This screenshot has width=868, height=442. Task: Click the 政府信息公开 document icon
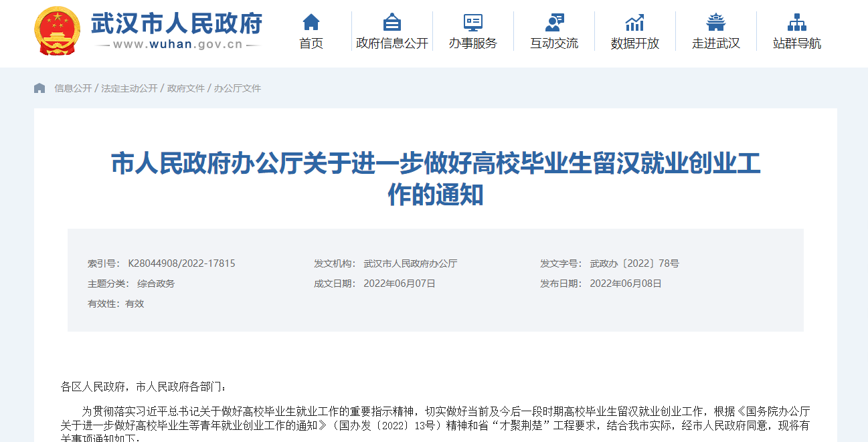tap(392, 22)
